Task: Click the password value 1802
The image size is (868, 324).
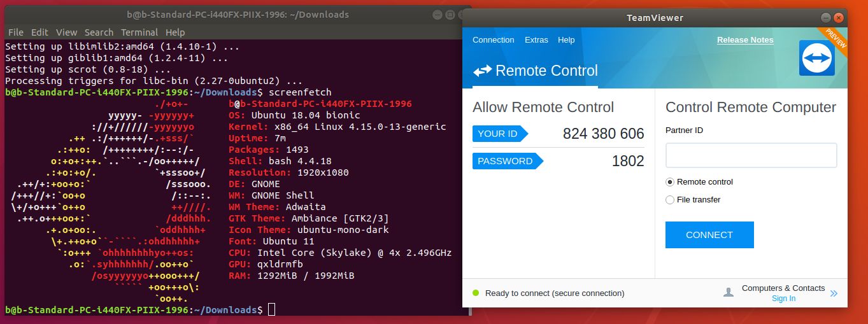Action: (628, 161)
